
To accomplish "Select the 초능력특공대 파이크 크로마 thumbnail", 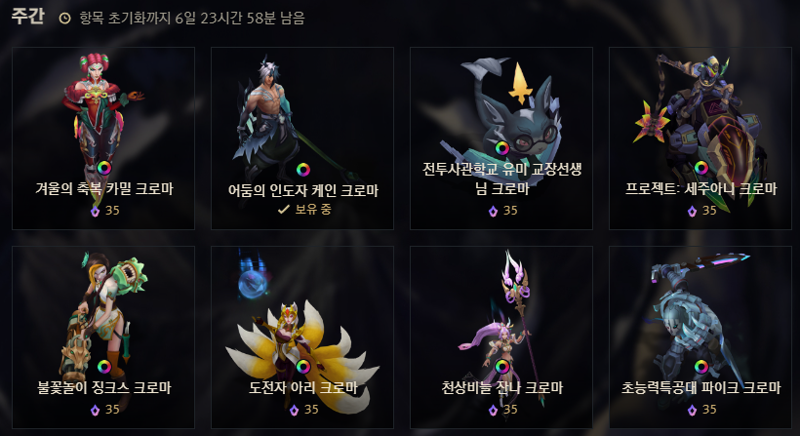I will click(x=701, y=337).
